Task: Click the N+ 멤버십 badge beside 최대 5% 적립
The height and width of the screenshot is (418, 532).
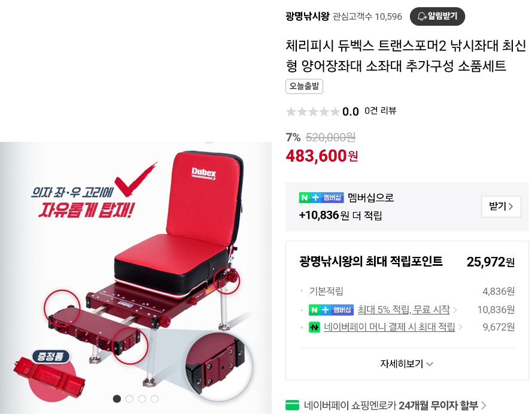Action: 331,310
